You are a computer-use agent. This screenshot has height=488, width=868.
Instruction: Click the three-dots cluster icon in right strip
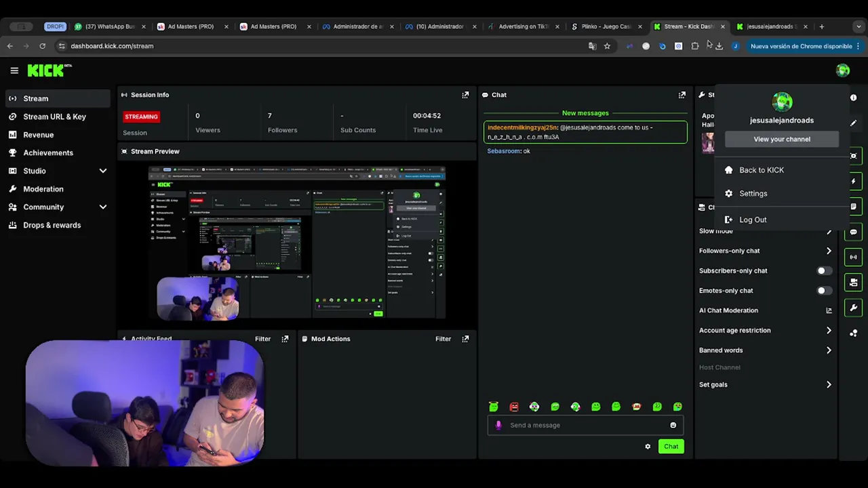(854, 333)
